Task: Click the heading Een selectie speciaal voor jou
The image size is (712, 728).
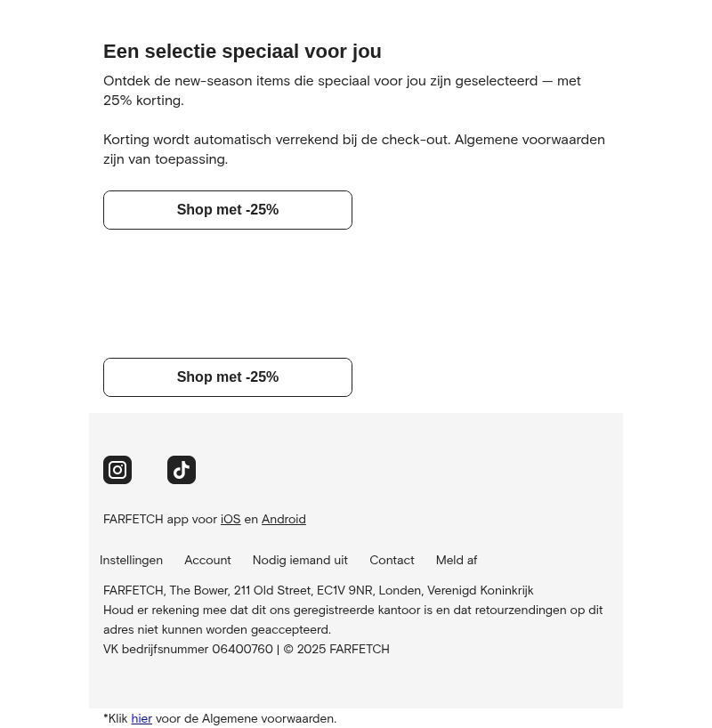Action: pos(242,51)
